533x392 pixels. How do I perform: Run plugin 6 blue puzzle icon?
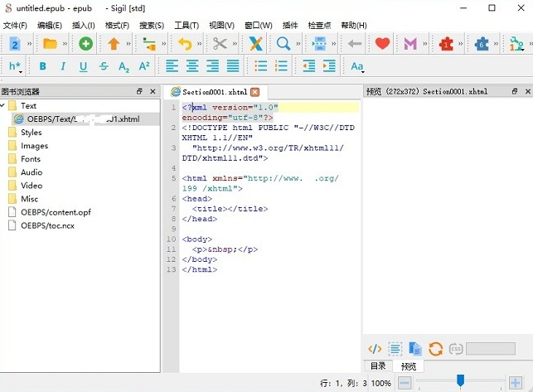[482, 44]
